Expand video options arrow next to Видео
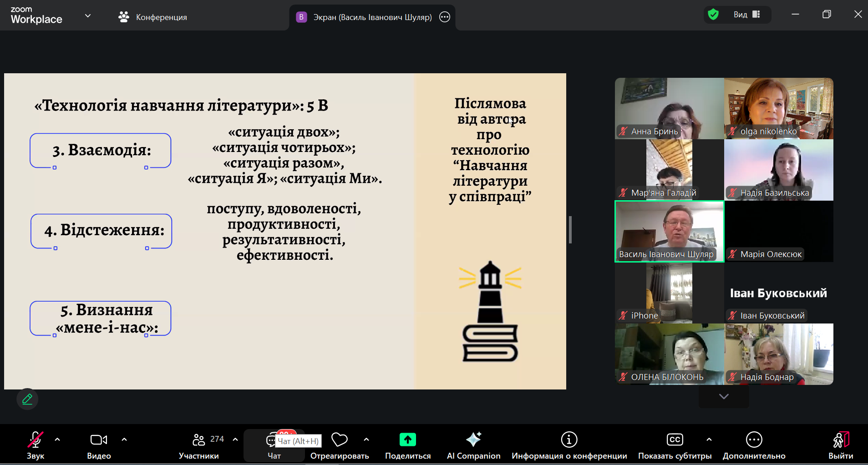 [x=124, y=440]
